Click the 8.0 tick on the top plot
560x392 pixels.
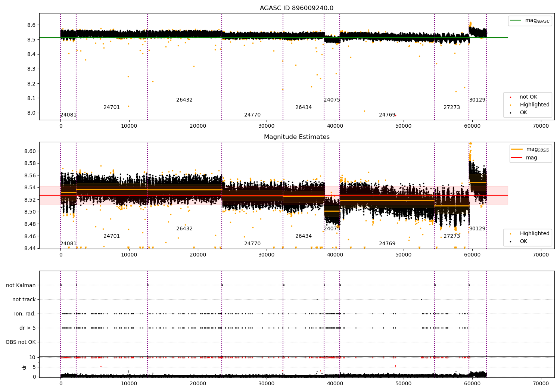(x=31, y=113)
